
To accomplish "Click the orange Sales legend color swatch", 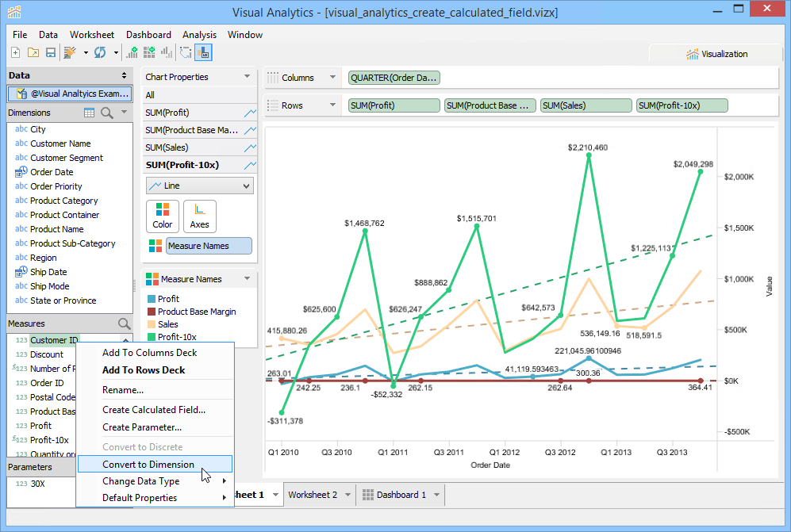I will click(152, 324).
